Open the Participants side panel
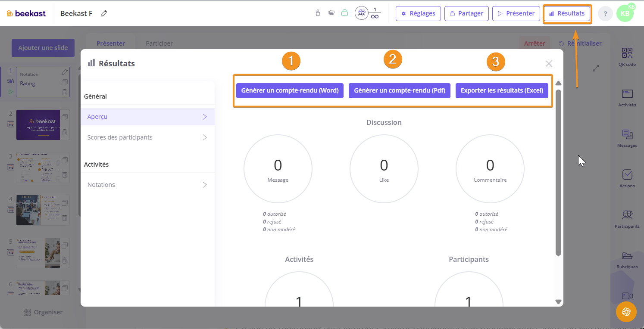The image size is (644, 329). [627, 219]
